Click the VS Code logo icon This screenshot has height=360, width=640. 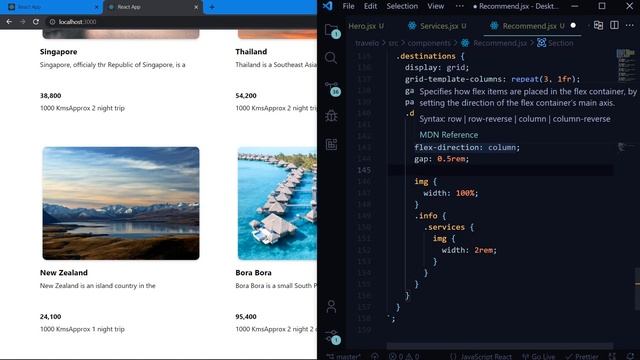tap(327, 6)
